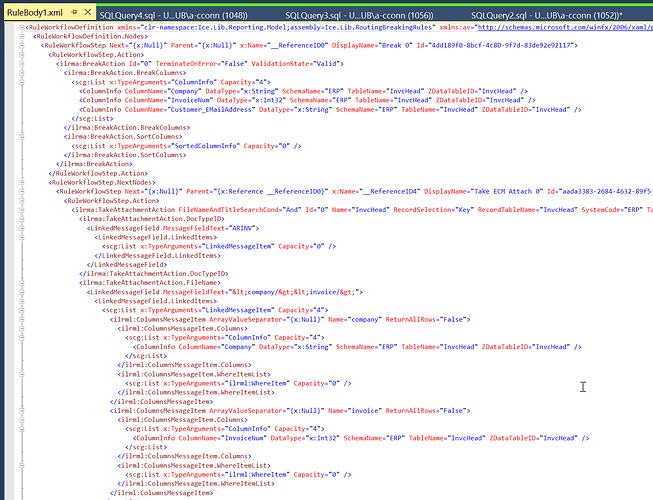
Task: Click the closing </RuleWorkflowStep.Action> tag
Action: 98,173
